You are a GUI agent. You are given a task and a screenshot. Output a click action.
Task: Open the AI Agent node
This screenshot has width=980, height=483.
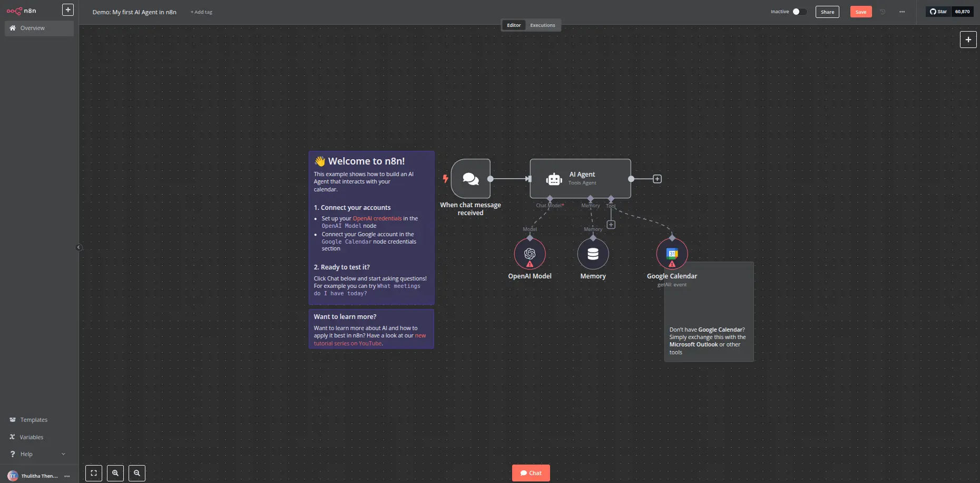[x=580, y=179]
